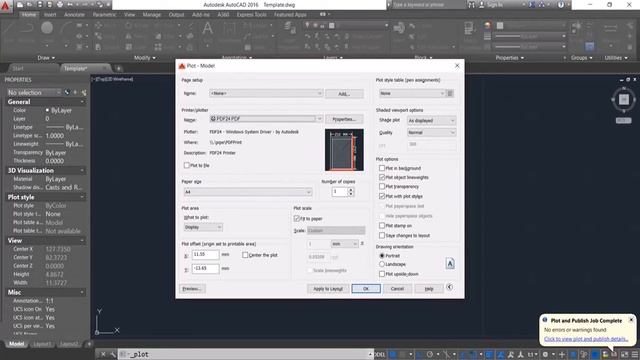The image size is (640, 360).
Task: Open Layer Properties from the ribbon
Action: (290, 28)
